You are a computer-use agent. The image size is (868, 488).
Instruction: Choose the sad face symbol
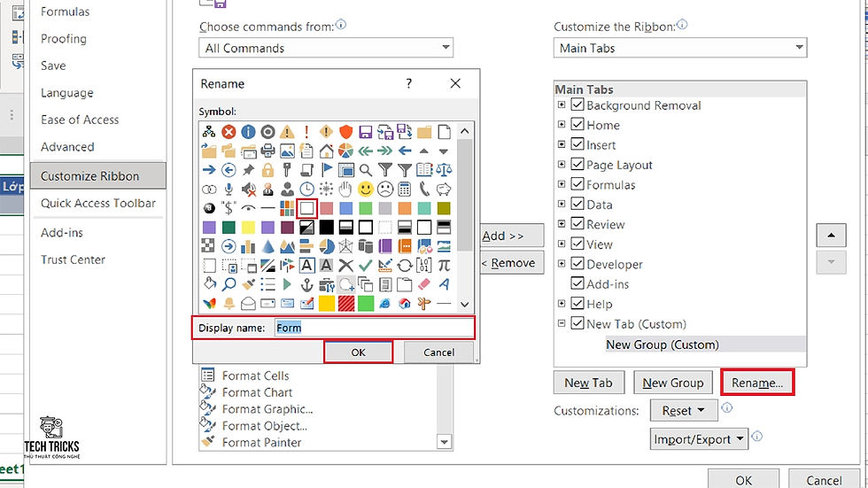click(x=385, y=190)
